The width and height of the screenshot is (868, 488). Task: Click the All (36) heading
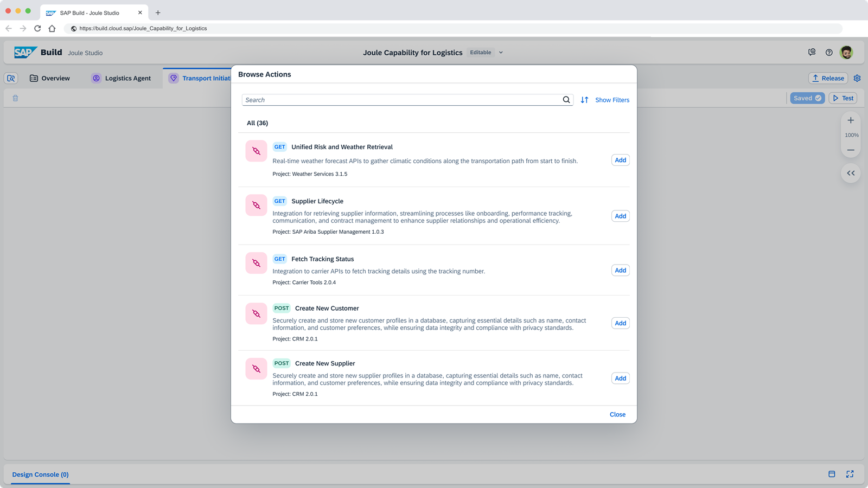[258, 123]
